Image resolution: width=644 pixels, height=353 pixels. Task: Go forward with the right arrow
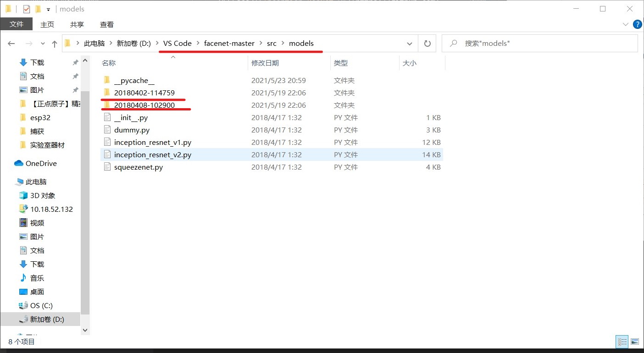point(29,44)
